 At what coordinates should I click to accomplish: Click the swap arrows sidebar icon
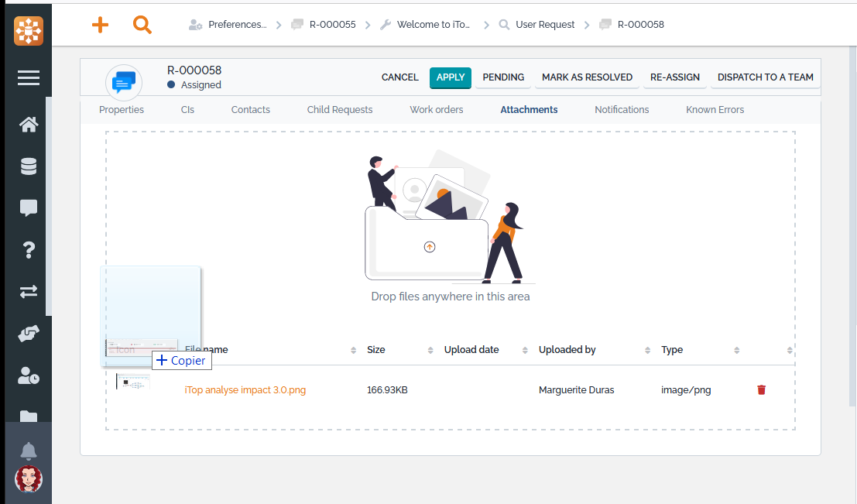point(29,291)
